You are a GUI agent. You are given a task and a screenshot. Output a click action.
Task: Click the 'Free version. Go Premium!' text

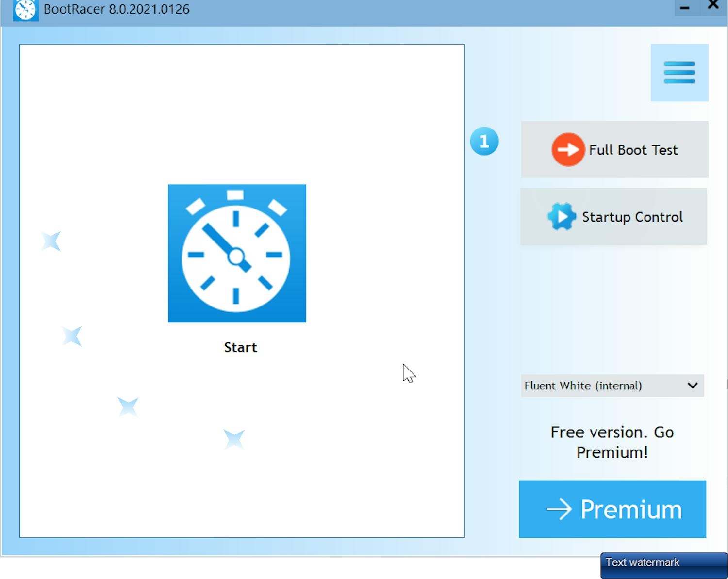point(612,442)
